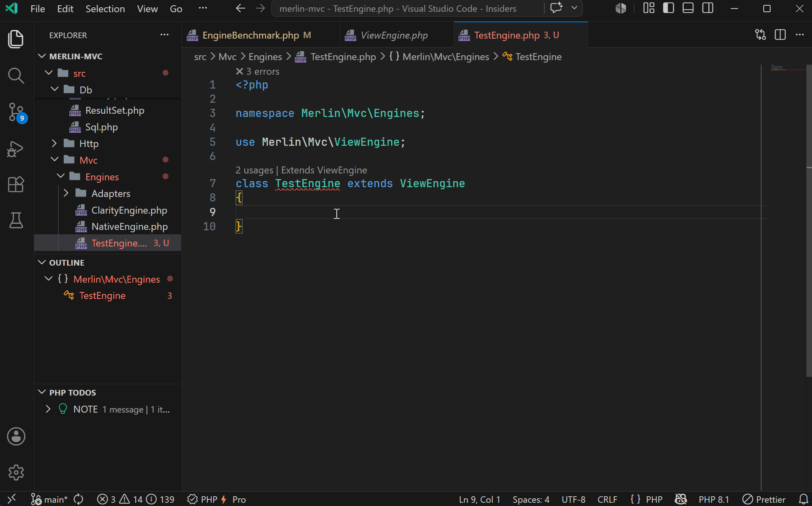Click the 2 usages code lens
The width and height of the screenshot is (812, 506).
pos(254,170)
